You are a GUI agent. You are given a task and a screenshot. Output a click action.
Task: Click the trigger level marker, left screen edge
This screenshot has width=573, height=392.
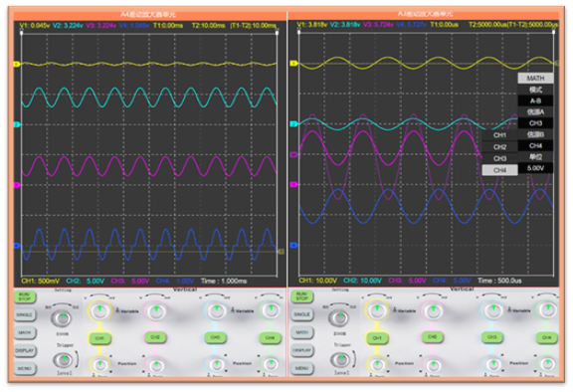click(281, 252)
